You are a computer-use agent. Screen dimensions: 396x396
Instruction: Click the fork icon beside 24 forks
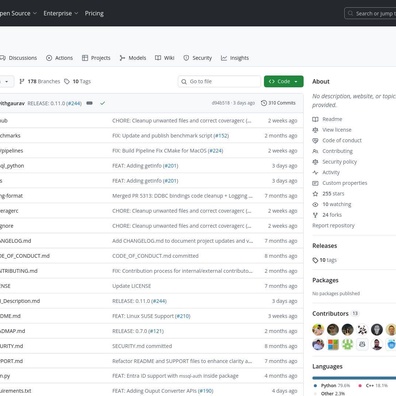(315, 215)
